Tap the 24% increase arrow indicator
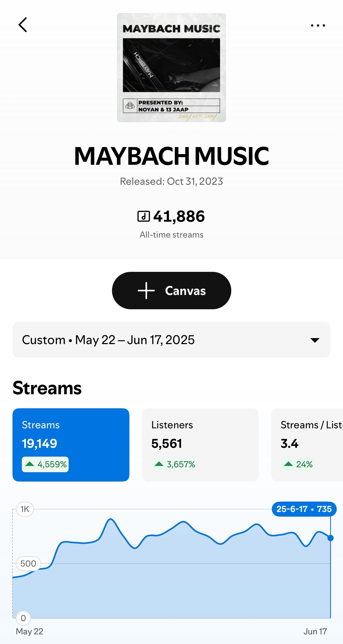Viewport: 343px width, 644px height. 288,464
